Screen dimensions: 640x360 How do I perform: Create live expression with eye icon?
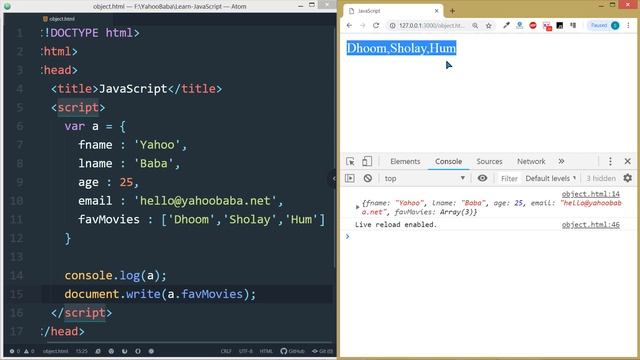(x=482, y=178)
